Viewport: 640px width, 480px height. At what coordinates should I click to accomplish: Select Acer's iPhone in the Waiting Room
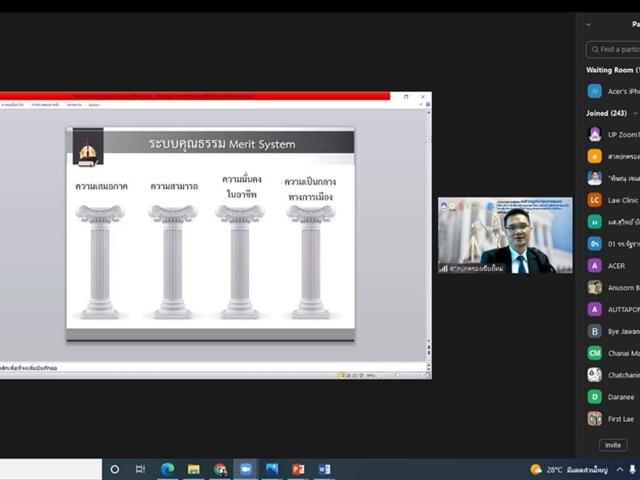click(x=613, y=91)
